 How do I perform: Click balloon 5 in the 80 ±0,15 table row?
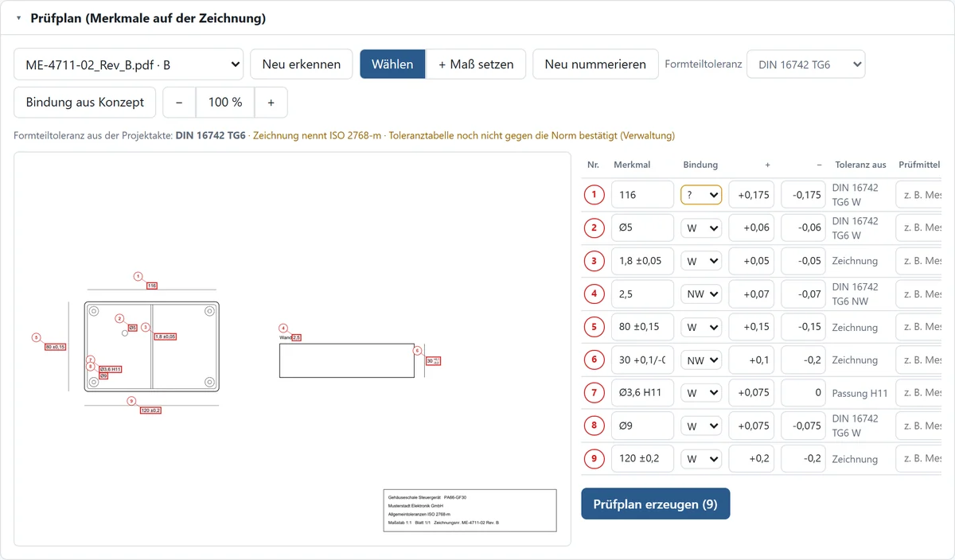click(x=594, y=327)
